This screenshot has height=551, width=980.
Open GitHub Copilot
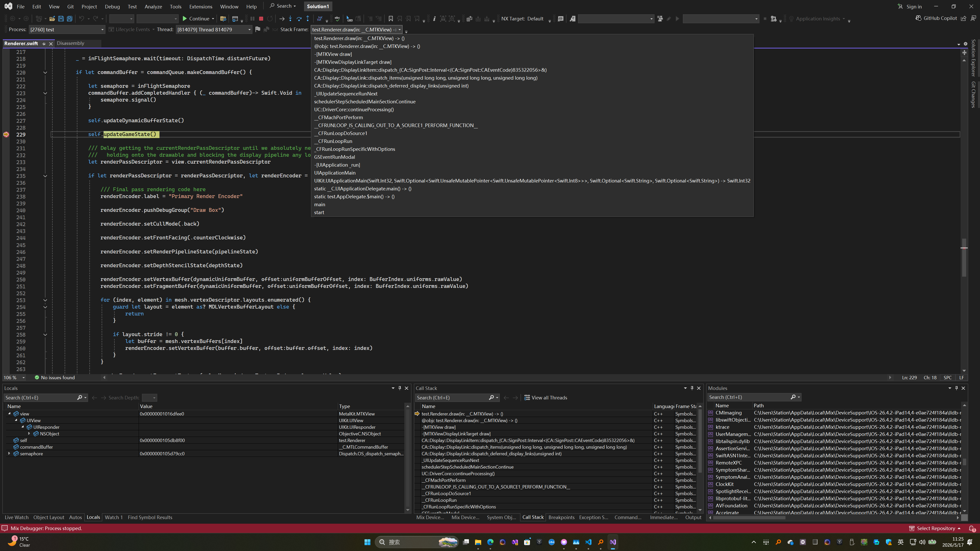(936, 18)
